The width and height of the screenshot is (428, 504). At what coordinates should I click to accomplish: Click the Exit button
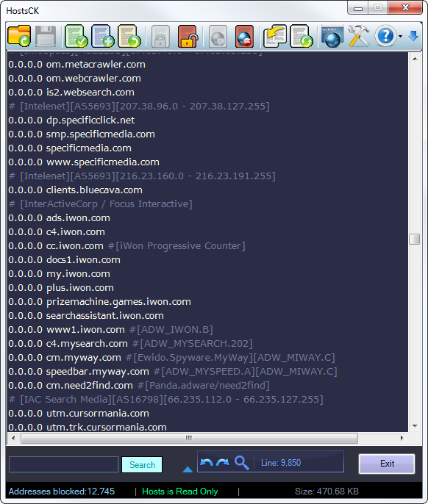[387, 464]
